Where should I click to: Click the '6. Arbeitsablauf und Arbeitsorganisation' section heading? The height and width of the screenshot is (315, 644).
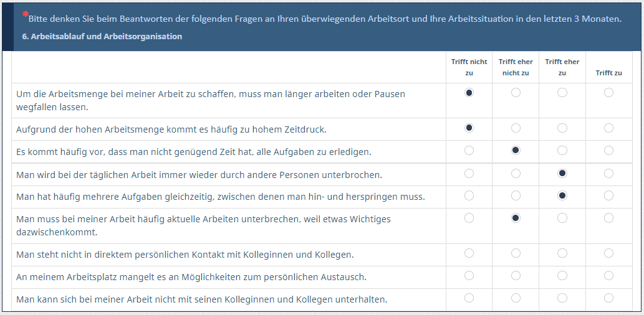[102, 37]
